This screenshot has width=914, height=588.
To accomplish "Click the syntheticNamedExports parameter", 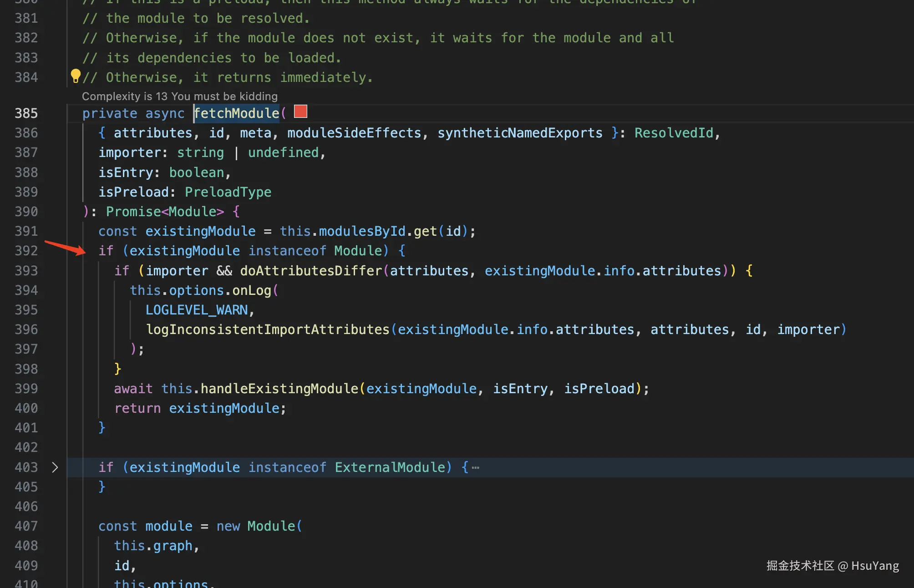I will click(520, 133).
